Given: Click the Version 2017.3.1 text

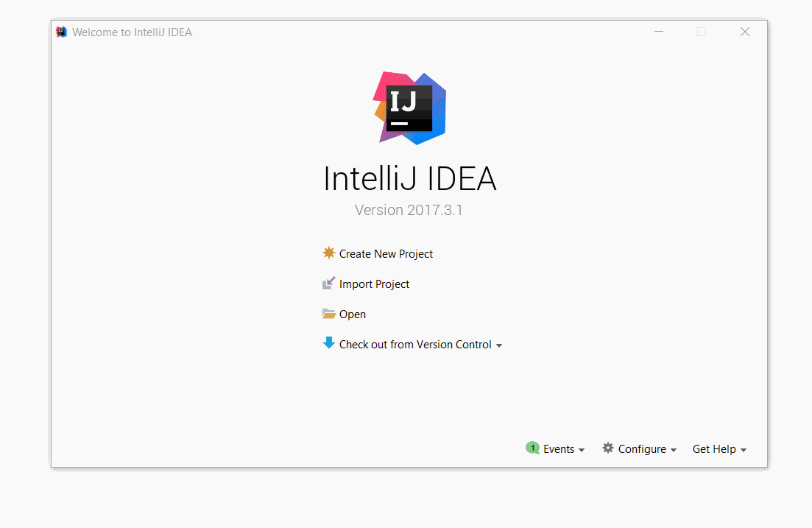Looking at the screenshot, I should tap(409, 210).
